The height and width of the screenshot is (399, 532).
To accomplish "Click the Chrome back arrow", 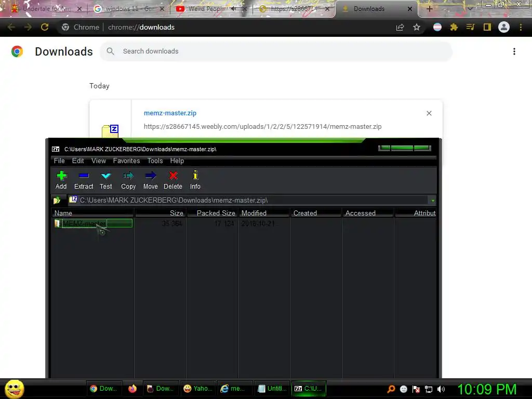I will 11,27.
